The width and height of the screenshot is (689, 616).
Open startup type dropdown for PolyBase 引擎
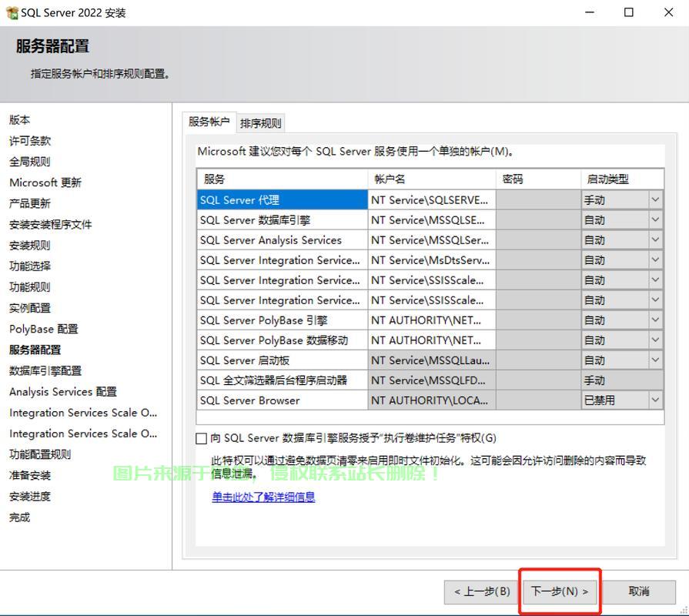[x=654, y=320]
